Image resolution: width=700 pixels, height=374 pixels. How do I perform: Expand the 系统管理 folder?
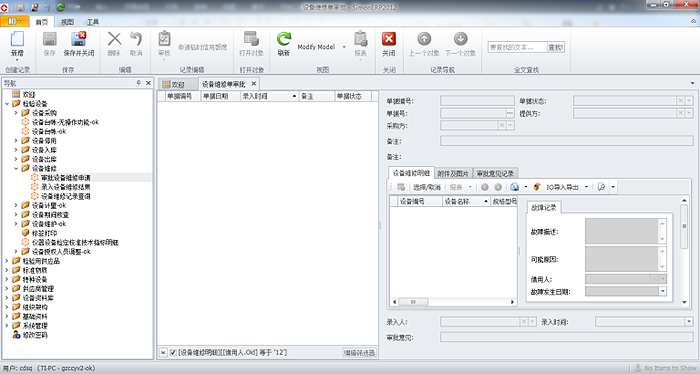tap(7, 325)
